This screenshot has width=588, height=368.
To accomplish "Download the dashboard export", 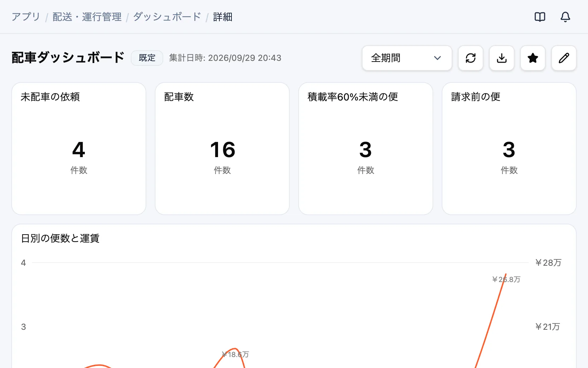I will coord(502,58).
